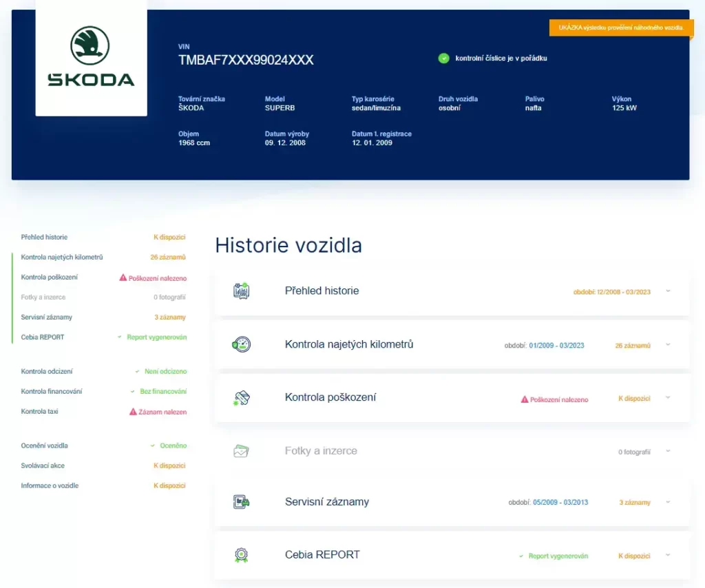Click the Kontrola najetých kilometrů card title

pyautogui.click(x=349, y=344)
